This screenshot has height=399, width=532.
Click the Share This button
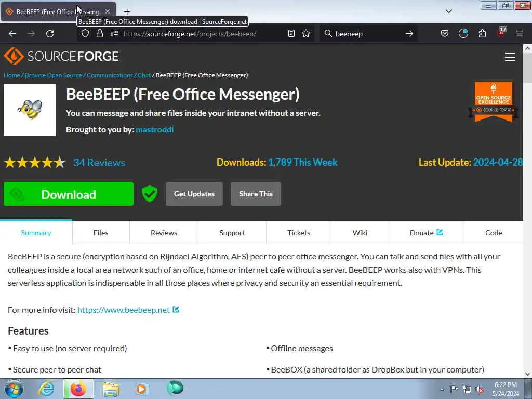click(x=256, y=194)
